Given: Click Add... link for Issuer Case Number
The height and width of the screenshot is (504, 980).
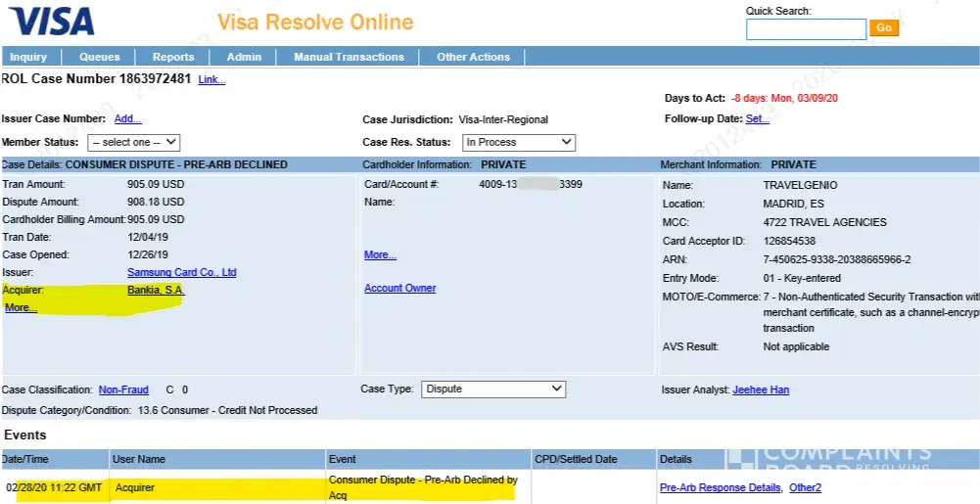Looking at the screenshot, I should (127, 119).
